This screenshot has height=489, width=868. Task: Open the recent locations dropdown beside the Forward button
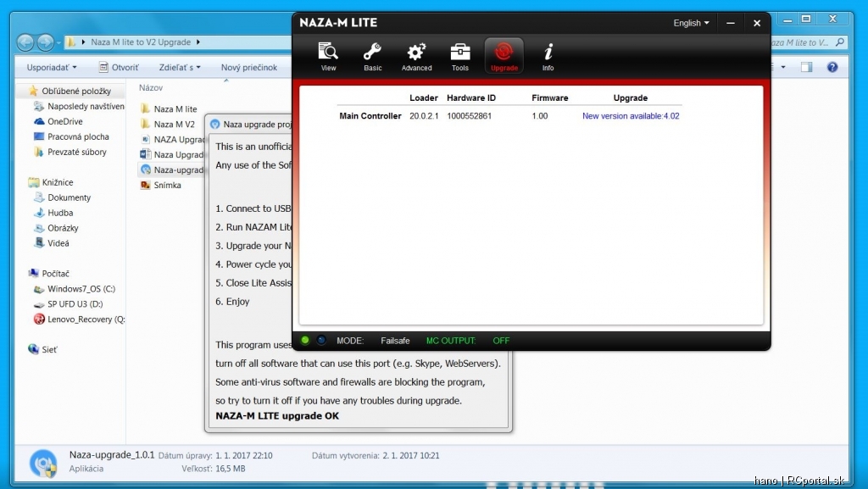pos(58,42)
